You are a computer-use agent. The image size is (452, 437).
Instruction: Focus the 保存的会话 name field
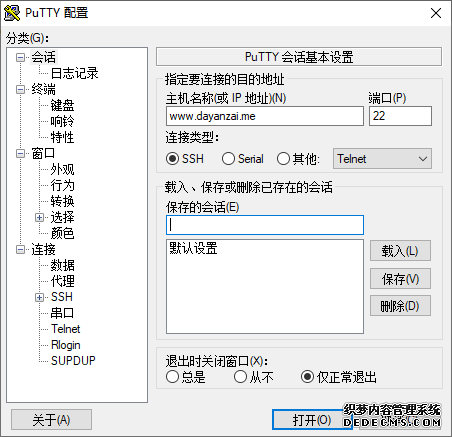click(265, 225)
